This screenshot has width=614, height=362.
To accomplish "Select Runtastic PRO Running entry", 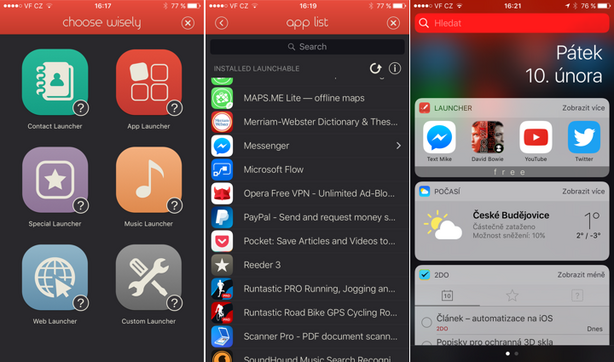I will [x=307, y=289].
